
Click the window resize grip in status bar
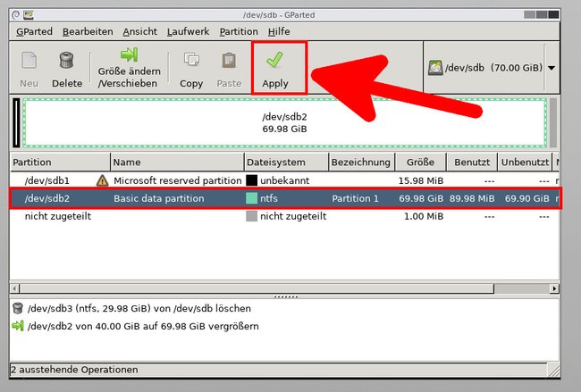pos(554,370)
